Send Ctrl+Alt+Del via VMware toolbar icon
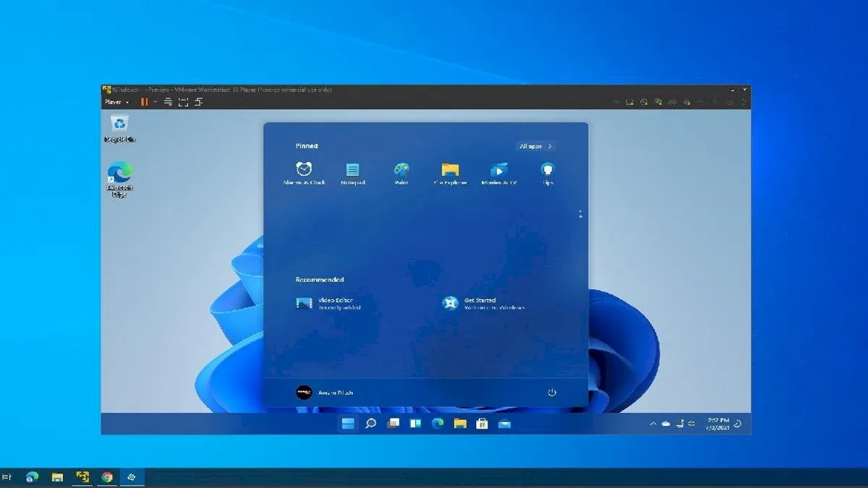The width and height of the screenshot is (868, 488). [167, 102]
